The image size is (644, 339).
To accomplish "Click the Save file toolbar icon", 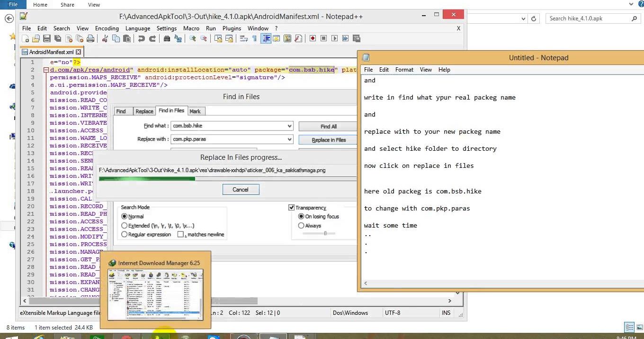I will pyautogui.click(x=47, y=38).
